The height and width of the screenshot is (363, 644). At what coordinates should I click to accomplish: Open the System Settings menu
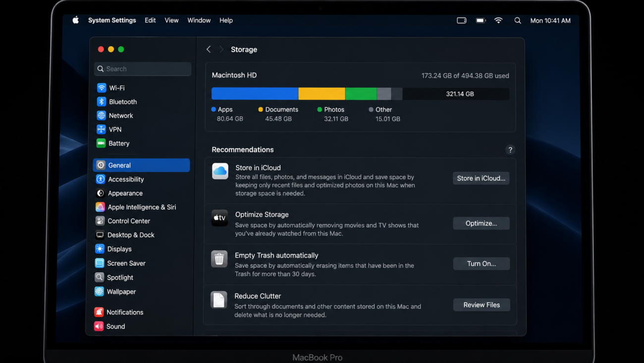click(x=112, y=20)
